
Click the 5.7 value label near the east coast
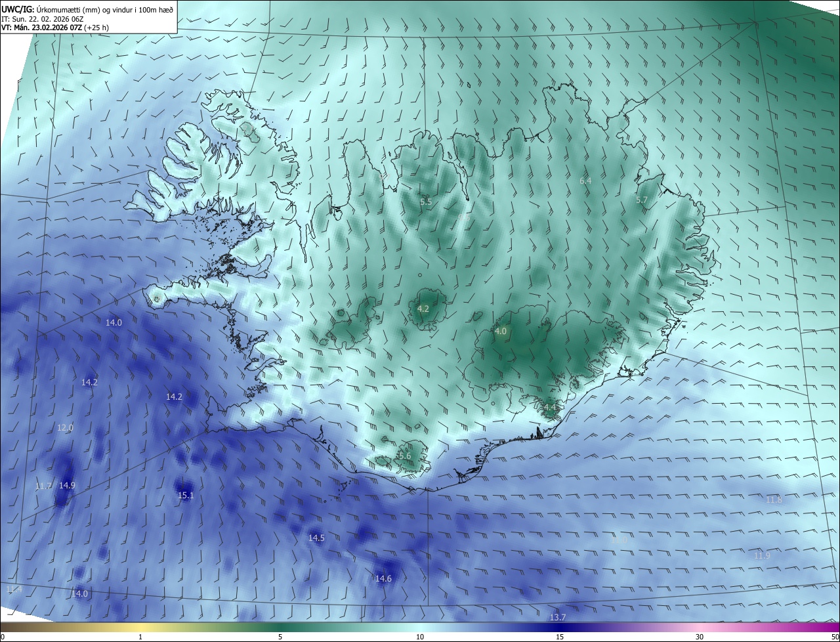coord(642,200)
